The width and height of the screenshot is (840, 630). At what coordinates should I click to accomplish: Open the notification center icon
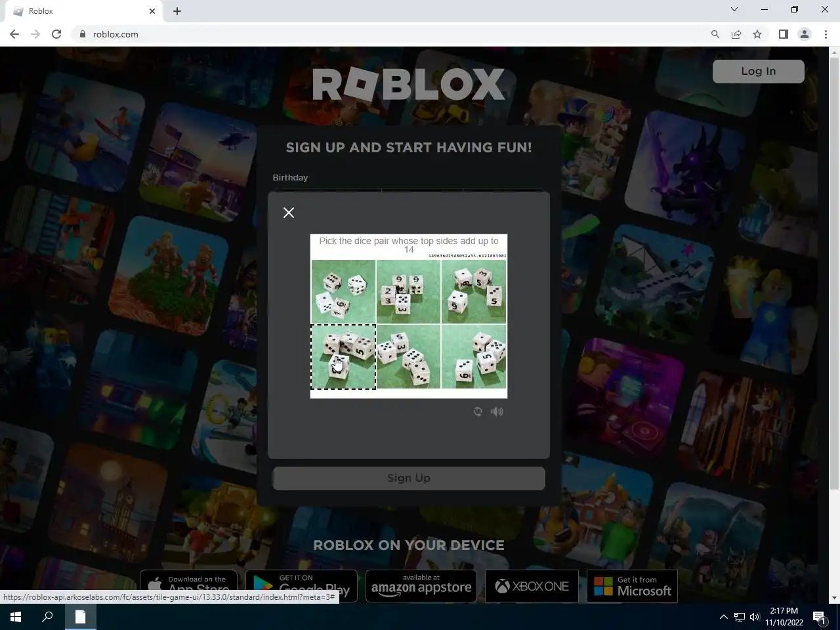point(820,617)
